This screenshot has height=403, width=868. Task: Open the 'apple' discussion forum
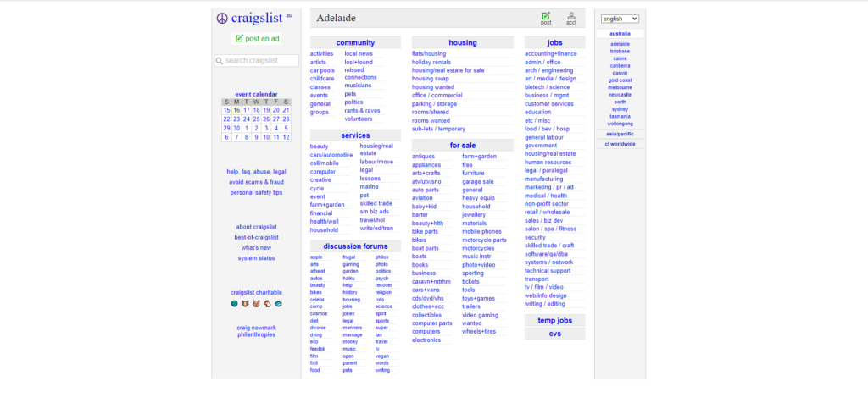point(316,257)
